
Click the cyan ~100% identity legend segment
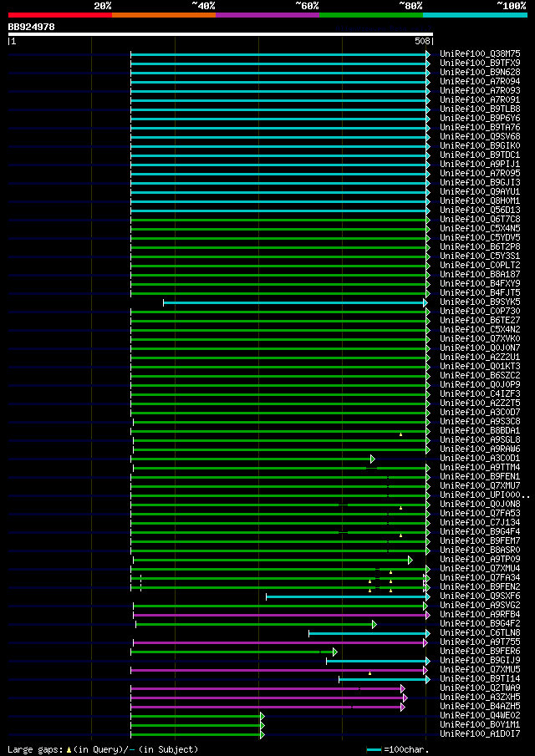pos(475,15)
